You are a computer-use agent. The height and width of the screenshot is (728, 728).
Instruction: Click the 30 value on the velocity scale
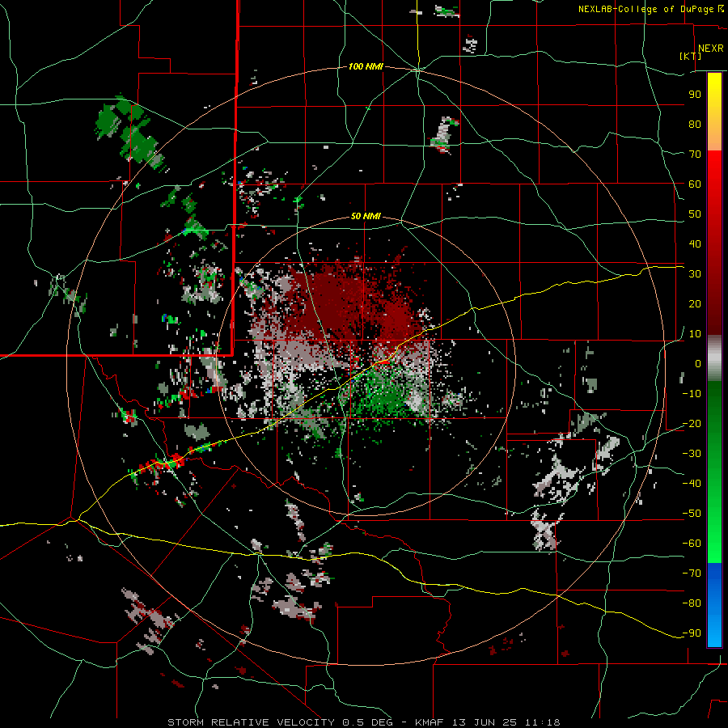click(x=695, y=274)
